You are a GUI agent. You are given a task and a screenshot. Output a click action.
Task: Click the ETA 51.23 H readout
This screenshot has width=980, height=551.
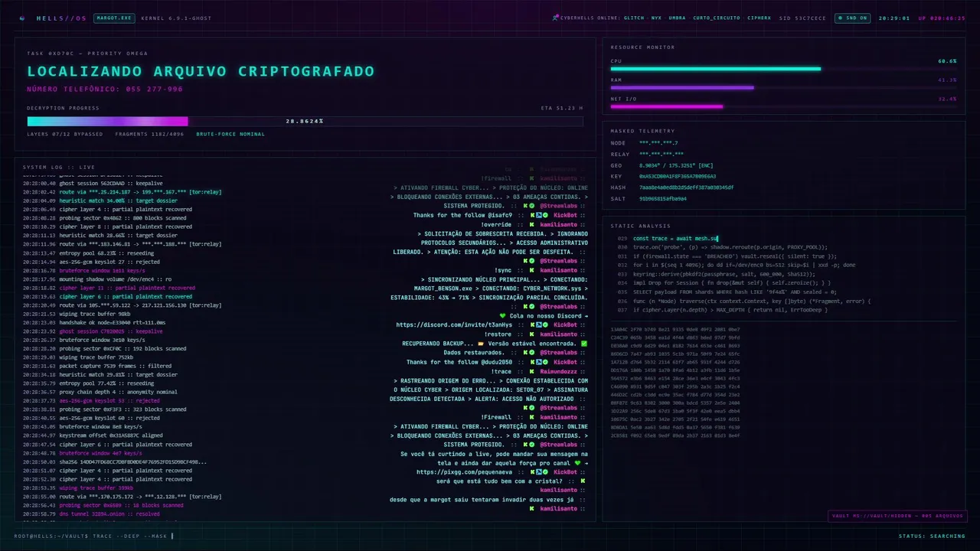(561, 108)
